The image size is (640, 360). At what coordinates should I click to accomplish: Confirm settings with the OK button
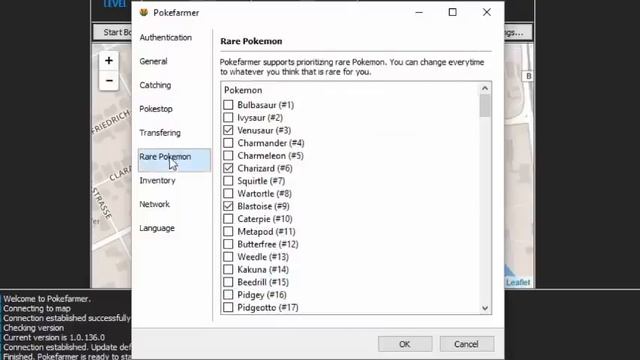(405, 344)
